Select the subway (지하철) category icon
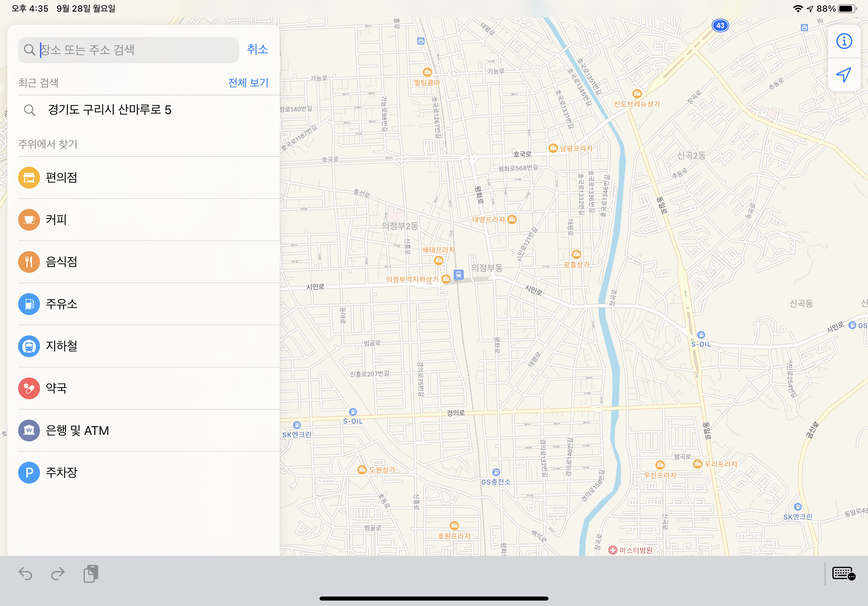Viewport: 868px width, 606px height. click(x=29, y=346)
